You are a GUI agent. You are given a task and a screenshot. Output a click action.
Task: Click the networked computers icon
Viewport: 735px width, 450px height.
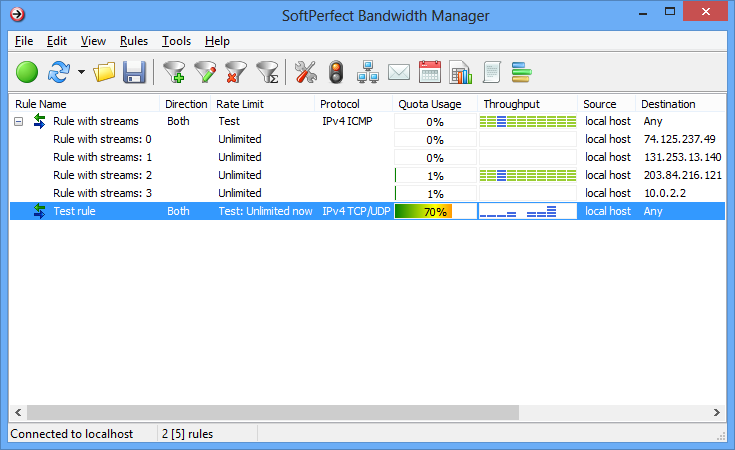tap(368, 72)
